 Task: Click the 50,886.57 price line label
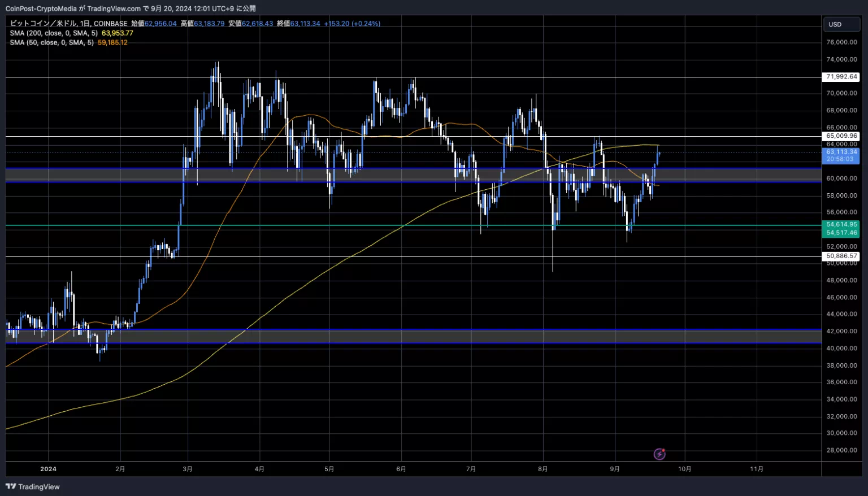841,256
